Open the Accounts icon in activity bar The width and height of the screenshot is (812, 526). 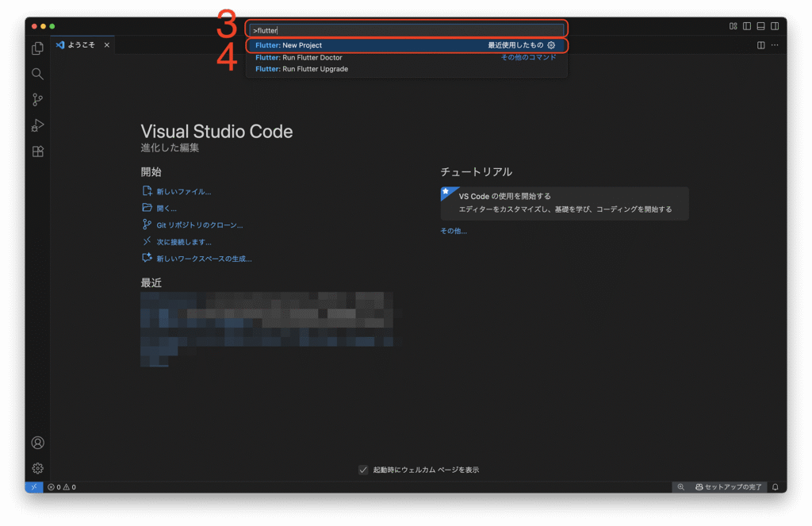37,443
